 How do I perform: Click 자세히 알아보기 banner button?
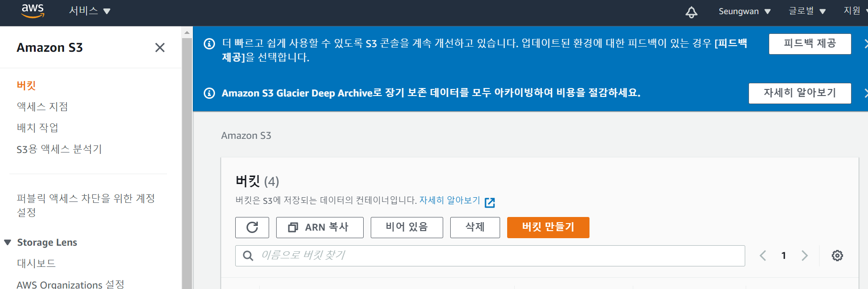pyautogui.click(x=800, y=93)
